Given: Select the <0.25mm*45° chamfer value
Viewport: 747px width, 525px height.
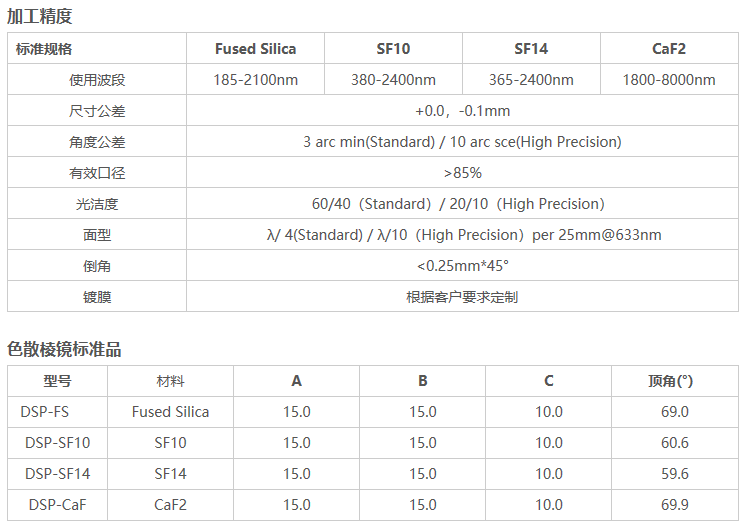Looking at the screenshot, I should [x=462, y=266].
